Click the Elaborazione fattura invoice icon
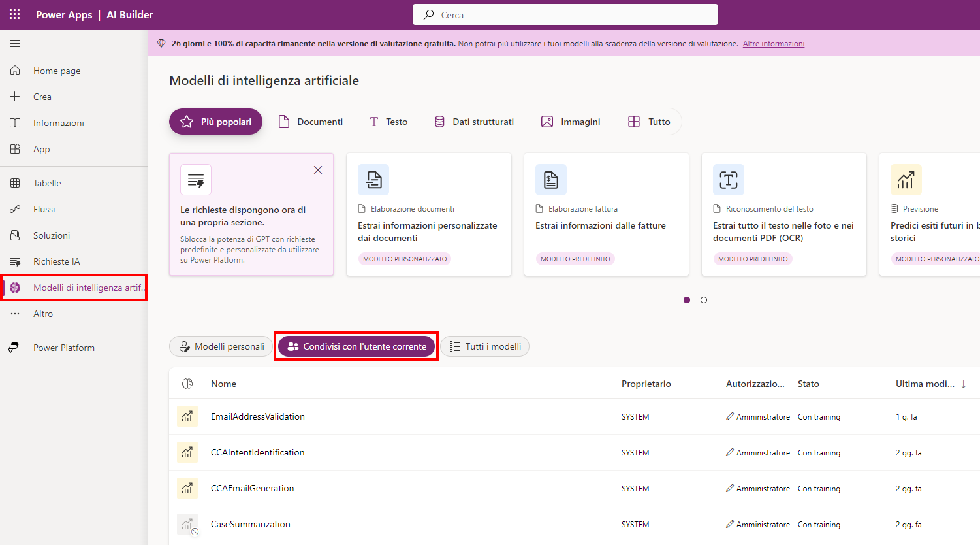This screenshot has width=980, height=545. (x=551, y=180)
